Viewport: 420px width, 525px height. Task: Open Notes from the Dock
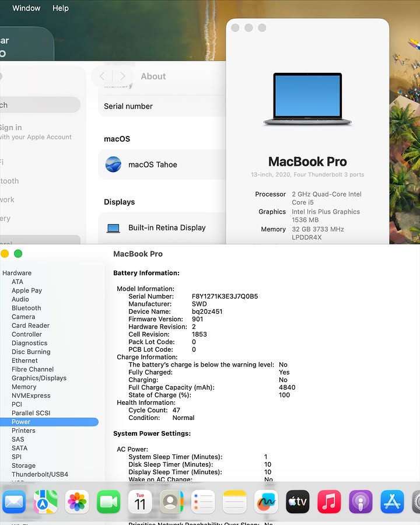click(x=235, y=502)
